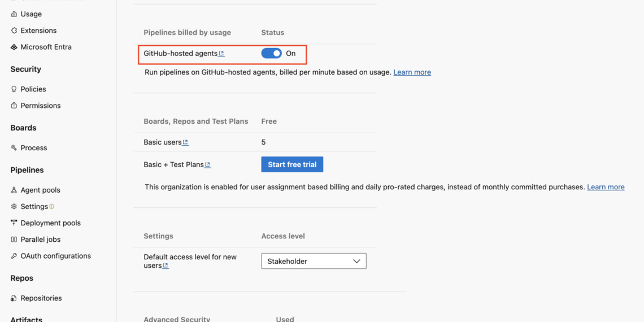Click the Start free trial button
Image resolution: width=644 pixels, height=322 pixels.
click(292, 164)
